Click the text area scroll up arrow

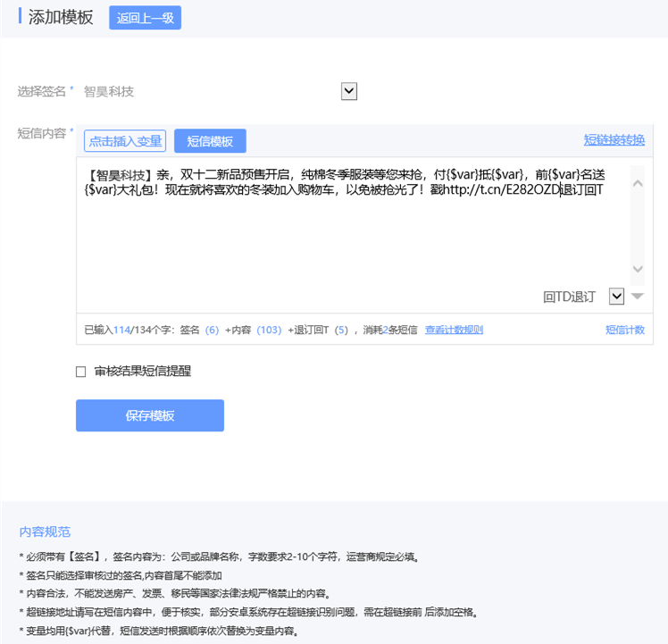[638, 183]
